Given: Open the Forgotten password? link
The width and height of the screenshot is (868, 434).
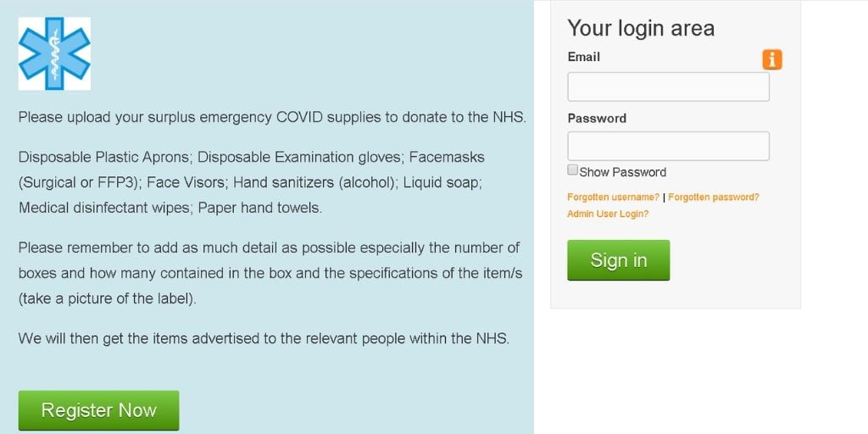Looking at the screenshot, I should coord(714,197).
